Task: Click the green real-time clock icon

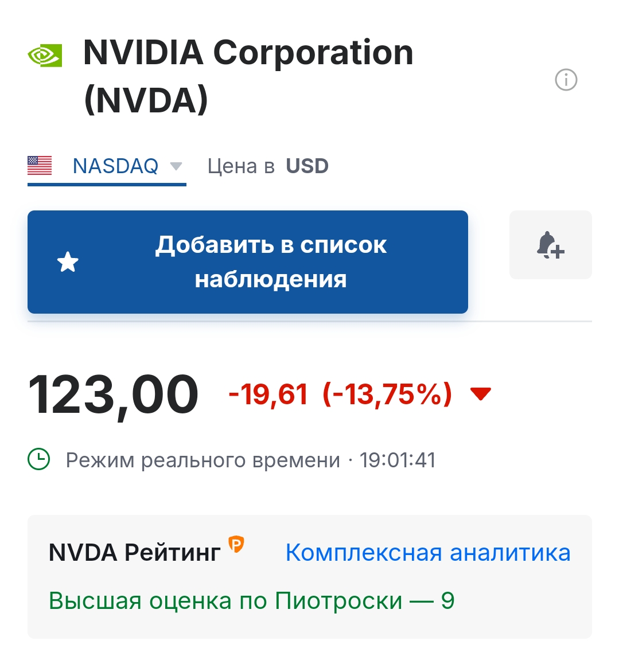Action: (x=39, y=459)
